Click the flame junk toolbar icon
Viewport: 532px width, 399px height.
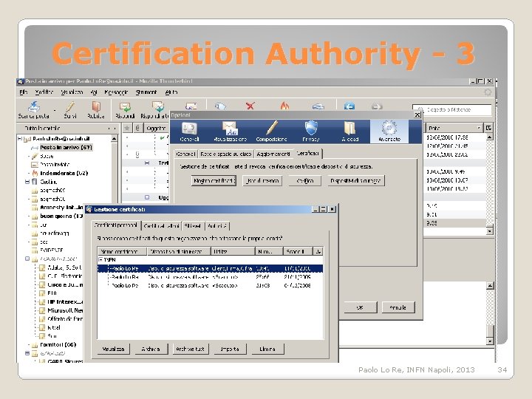tap(284, 106)
